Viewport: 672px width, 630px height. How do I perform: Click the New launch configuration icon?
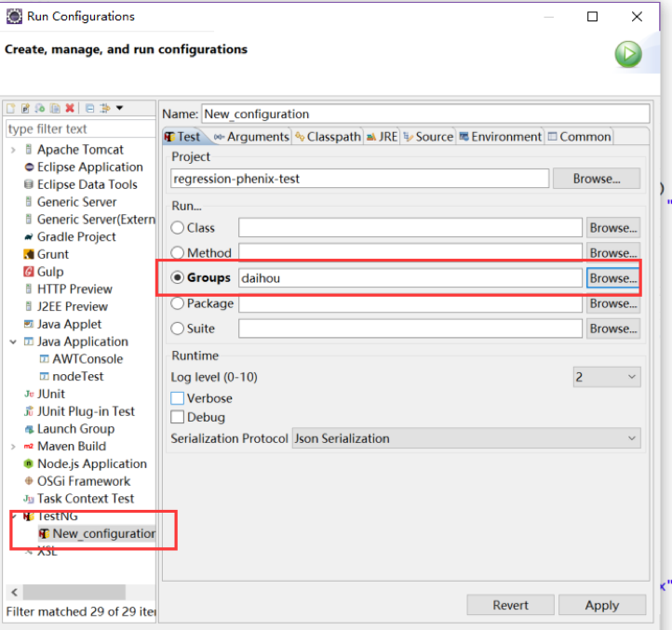tap(11, 108)
